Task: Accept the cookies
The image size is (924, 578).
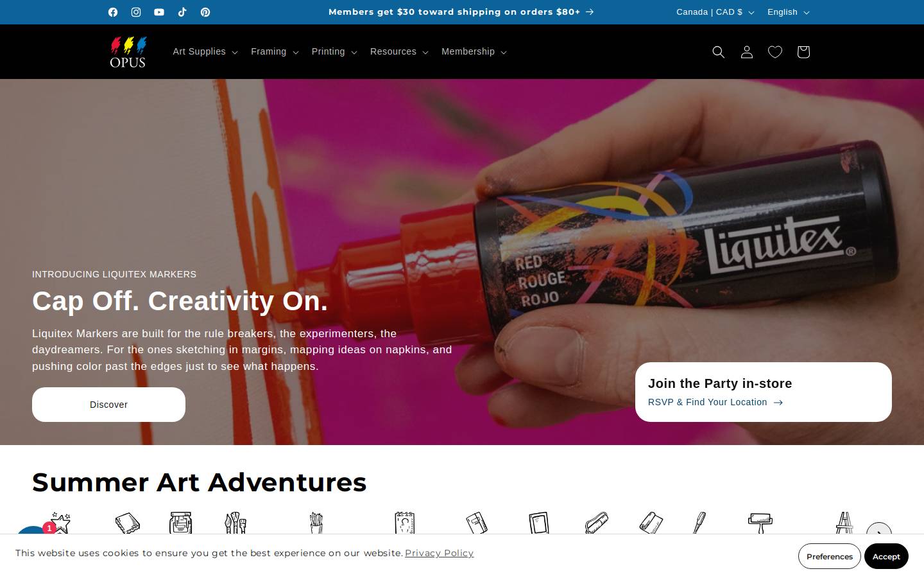Action: click(886, 556)
